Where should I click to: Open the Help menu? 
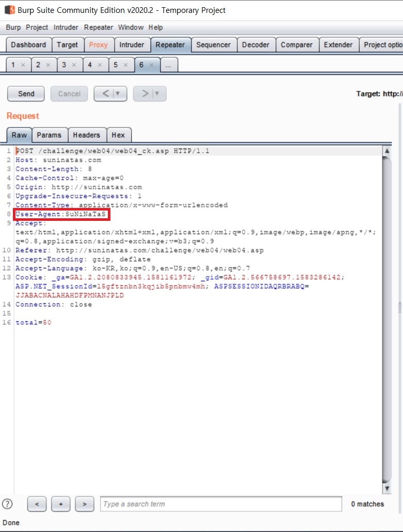pos(156,27)
